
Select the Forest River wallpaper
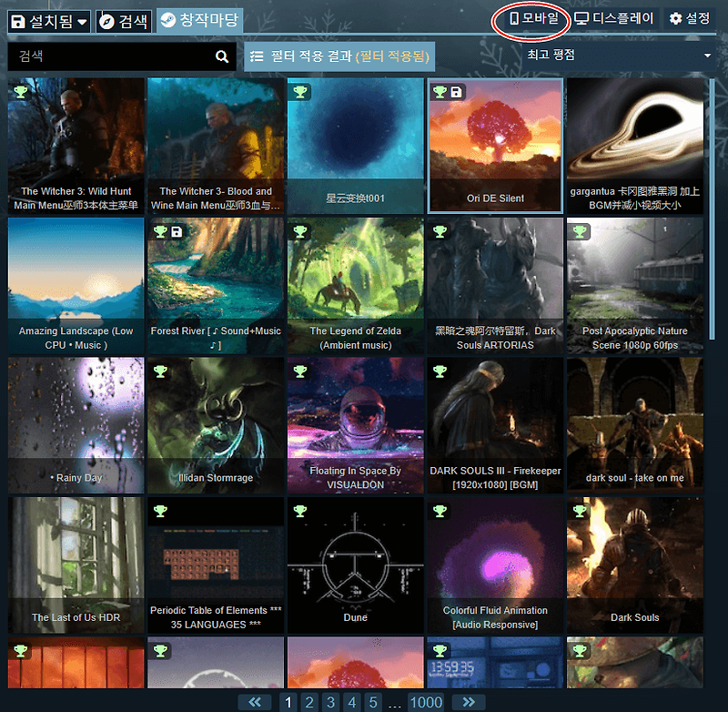[x=216, y=286]
